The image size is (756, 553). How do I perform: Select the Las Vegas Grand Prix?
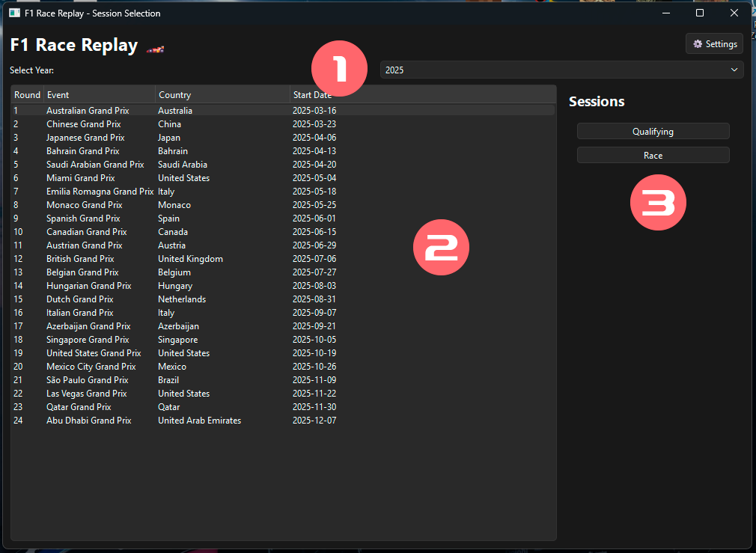click(86, 394)
